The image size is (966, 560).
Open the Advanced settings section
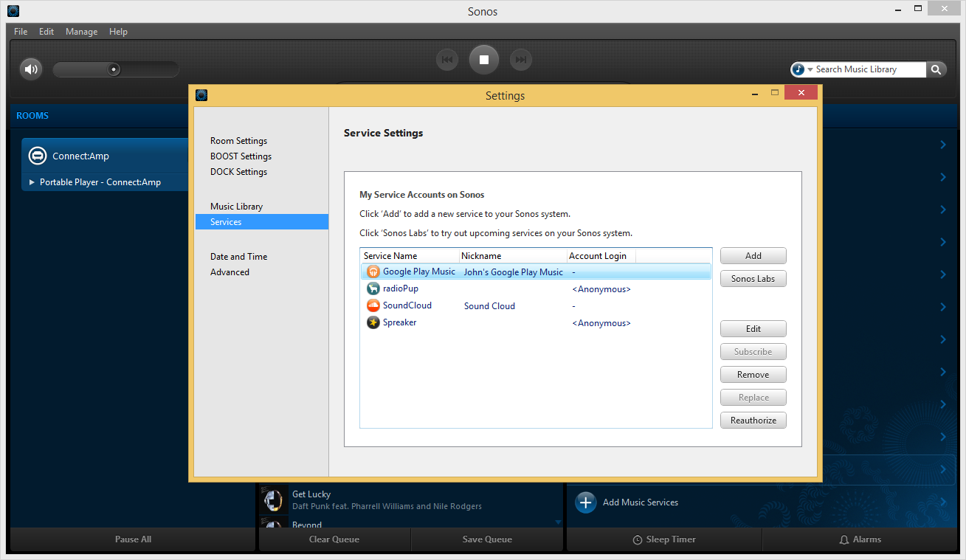[230, 272]
